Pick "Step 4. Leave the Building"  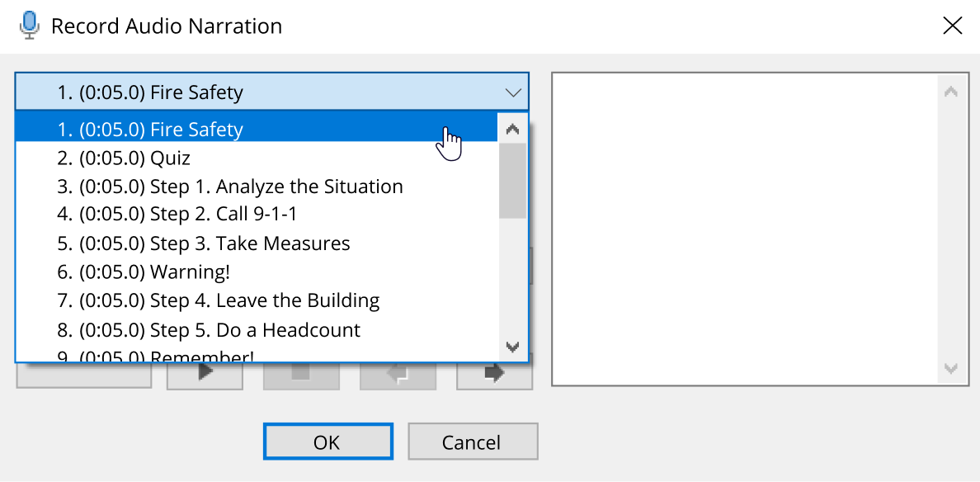click(247, 300)
